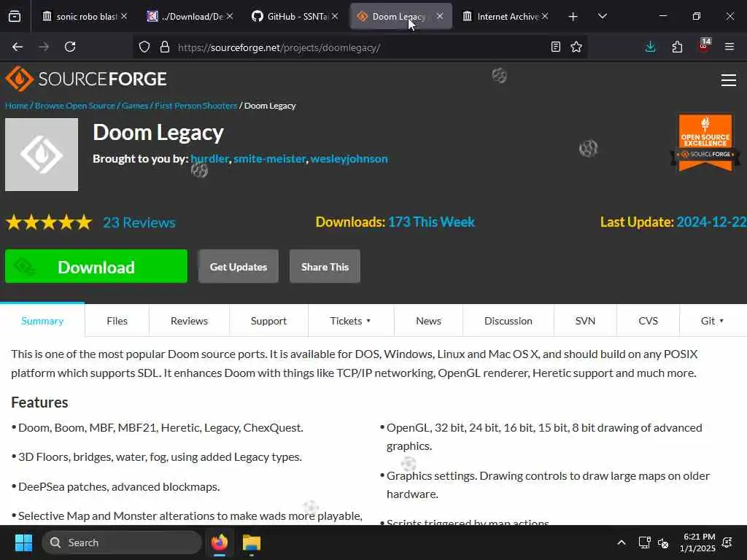Click the Share This button
This screenshot has width=747, height=560.
point(325,267)
